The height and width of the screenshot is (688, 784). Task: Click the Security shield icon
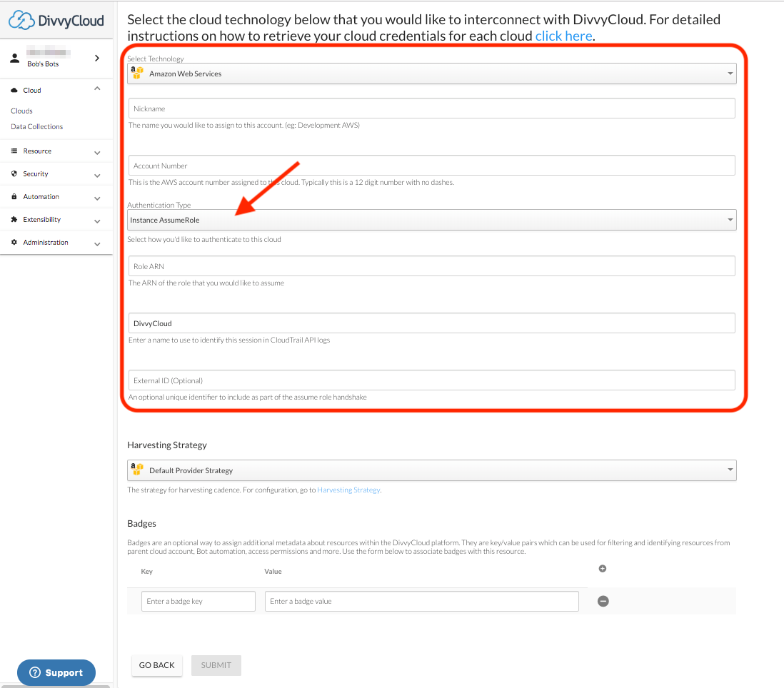pos(14,174)
